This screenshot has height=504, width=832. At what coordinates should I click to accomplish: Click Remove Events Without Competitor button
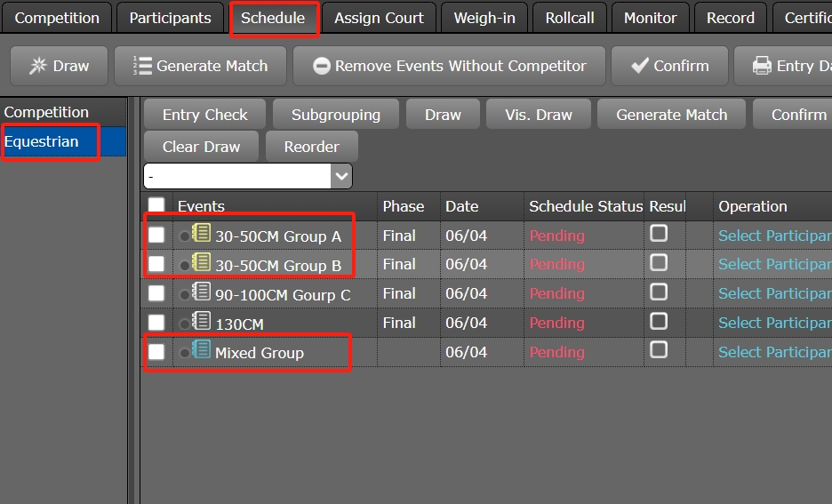[449, 66]
